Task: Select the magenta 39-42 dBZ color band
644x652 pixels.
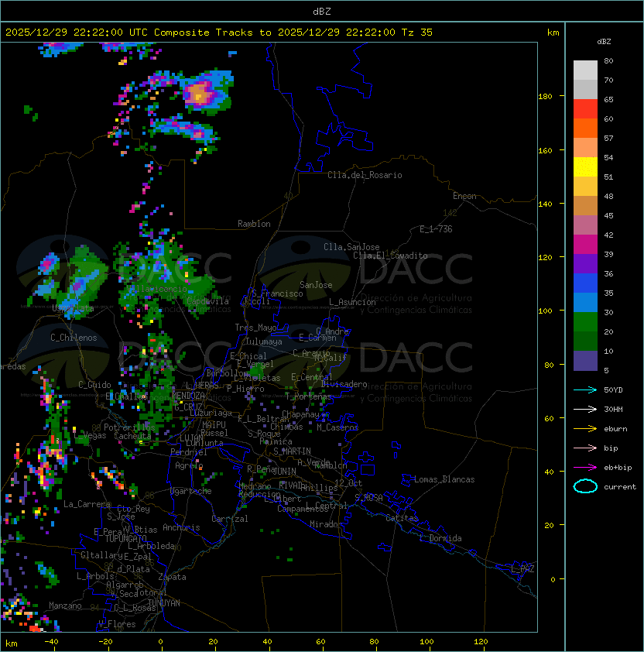Action: (x=585, y=245)
